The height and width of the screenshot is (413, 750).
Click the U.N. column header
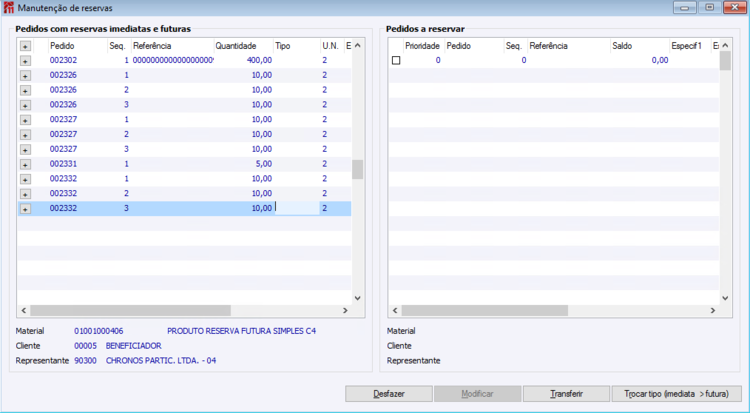pyautogui.click(x=331, y=46)
